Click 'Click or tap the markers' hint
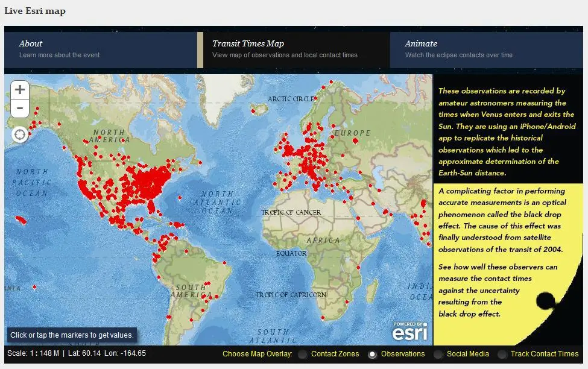The image size is (588, 369). 72,335
